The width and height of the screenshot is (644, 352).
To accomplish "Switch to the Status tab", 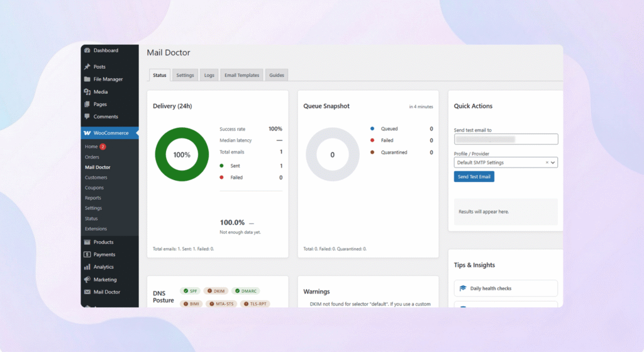I will (159, 75).
